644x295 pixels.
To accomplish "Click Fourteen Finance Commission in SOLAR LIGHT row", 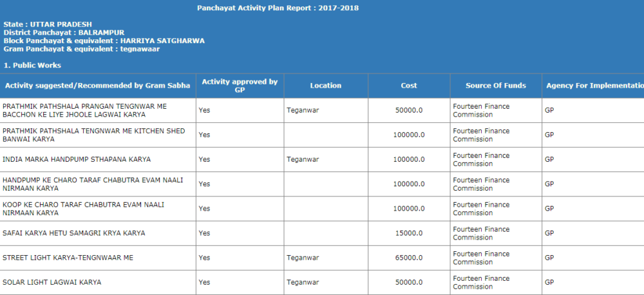I will click(x=481, y=283).
